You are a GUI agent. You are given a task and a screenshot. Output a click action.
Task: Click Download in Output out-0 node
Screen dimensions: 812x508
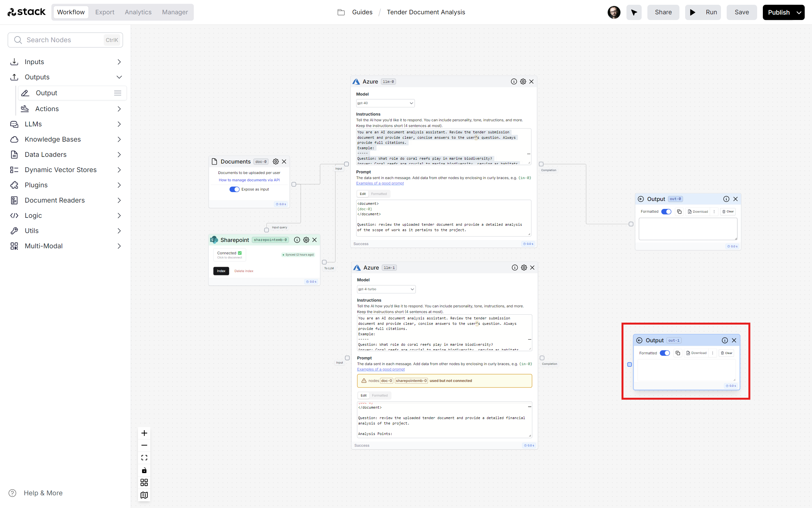pos(698,212)
